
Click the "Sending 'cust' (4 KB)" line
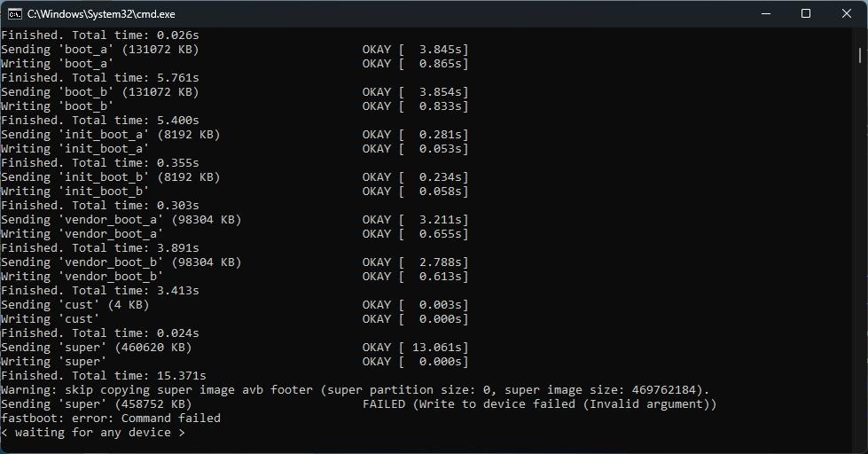(x=75, y=305)
